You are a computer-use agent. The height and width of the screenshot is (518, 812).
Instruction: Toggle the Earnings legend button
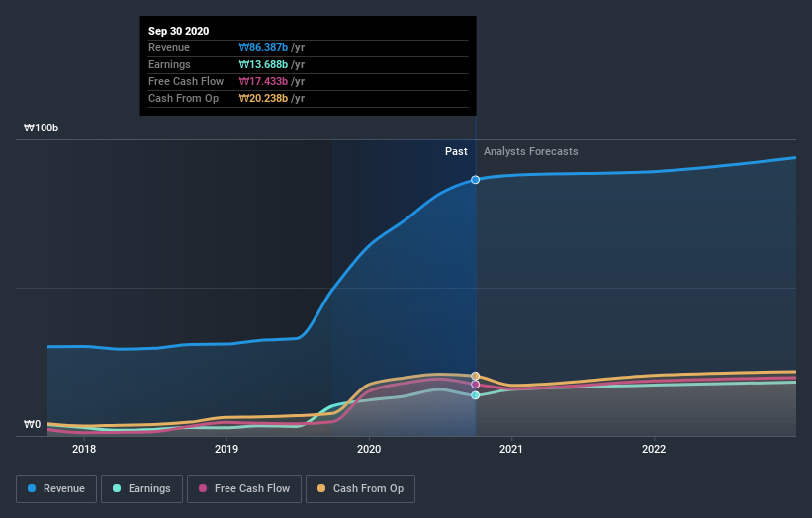[x=141, y=489]
